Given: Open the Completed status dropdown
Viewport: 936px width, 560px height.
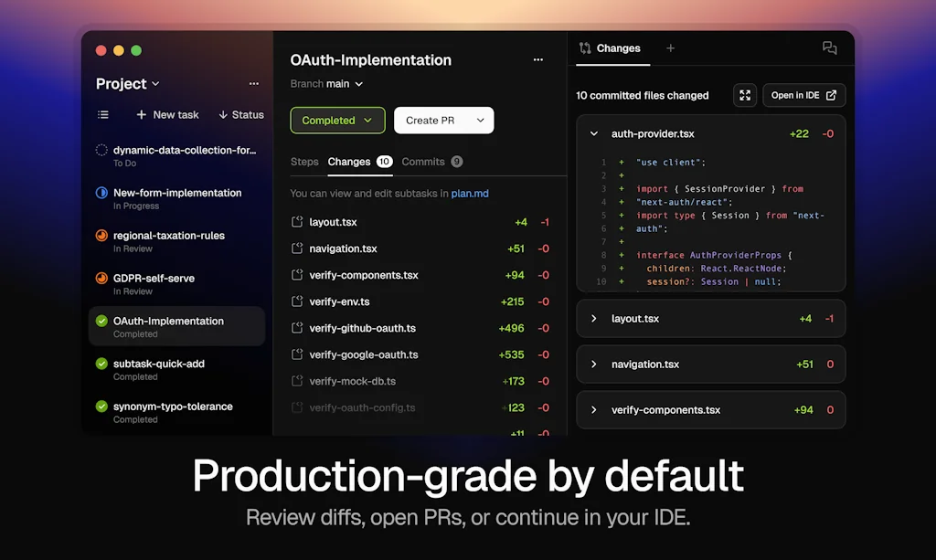Looking at the screenshot, I should [337, 121].
